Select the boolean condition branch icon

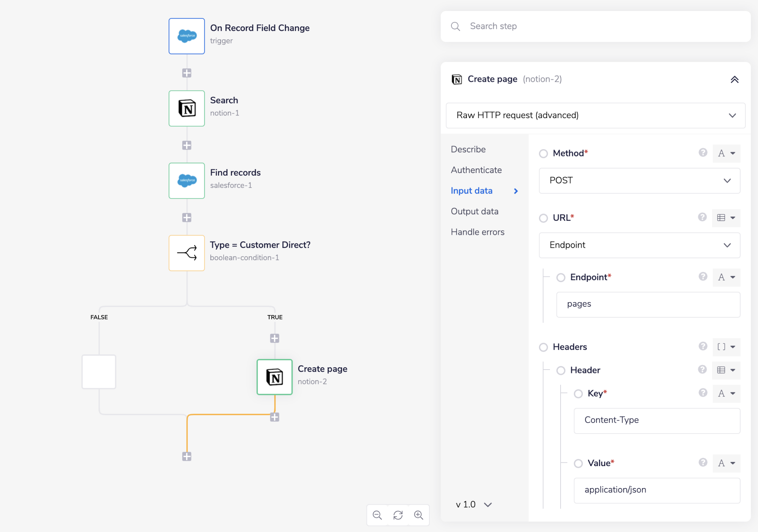186,253
